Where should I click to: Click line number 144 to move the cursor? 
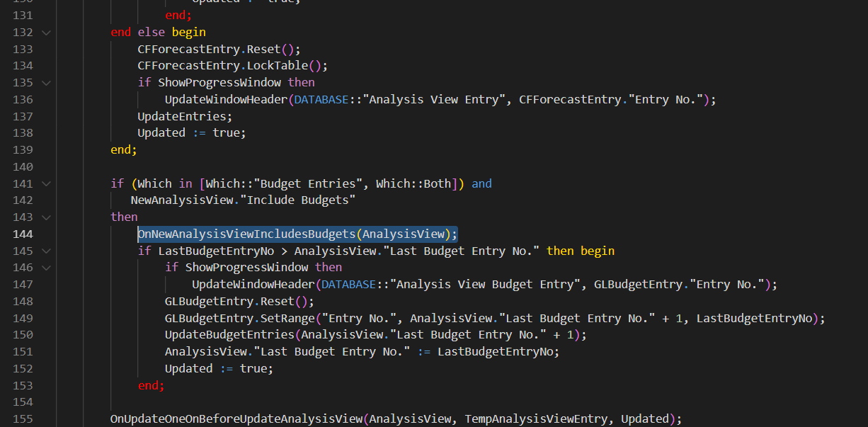(23, 234)
